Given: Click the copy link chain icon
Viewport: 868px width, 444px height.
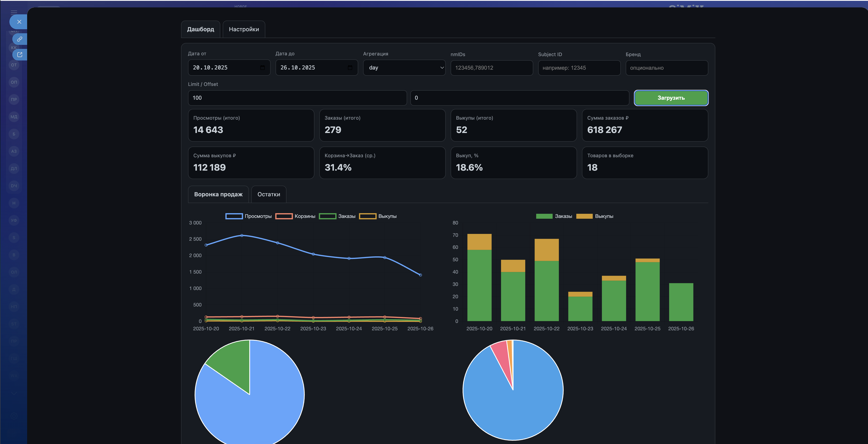Looking at the screenshot, I should coord(20,39).
